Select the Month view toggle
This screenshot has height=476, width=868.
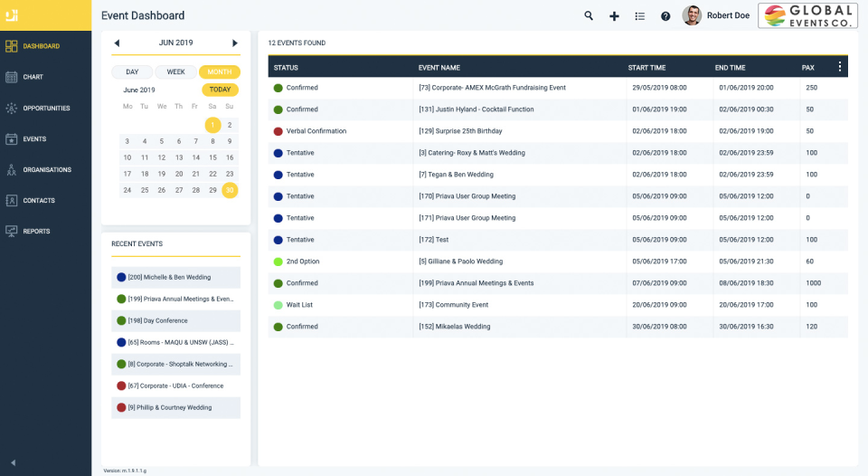219,71
